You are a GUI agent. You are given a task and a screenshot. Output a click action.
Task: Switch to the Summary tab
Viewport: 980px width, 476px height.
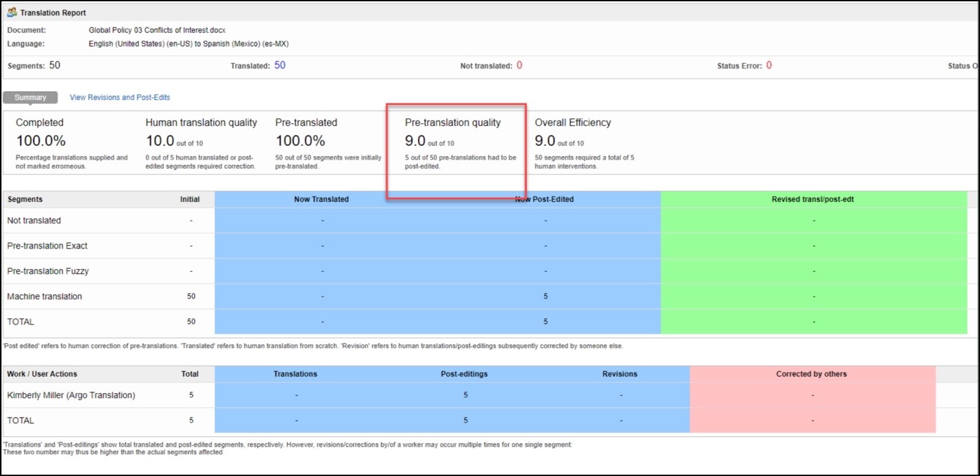[x=30, y=97]
